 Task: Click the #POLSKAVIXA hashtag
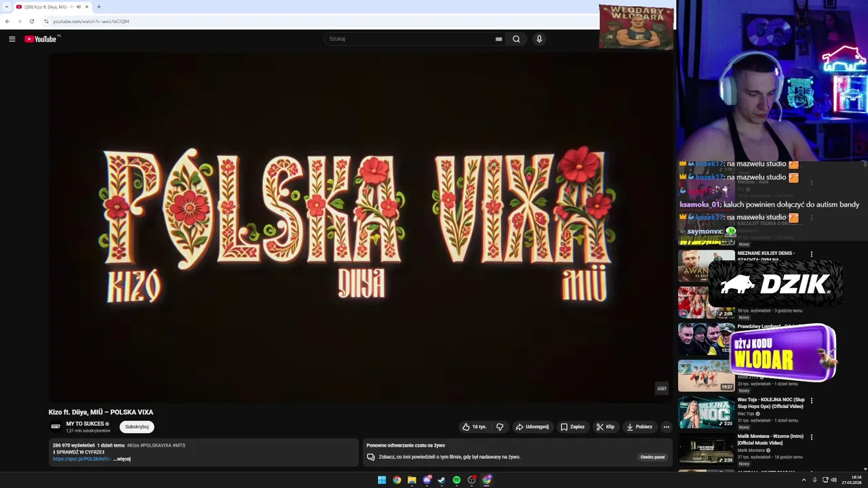click(156, 445)
